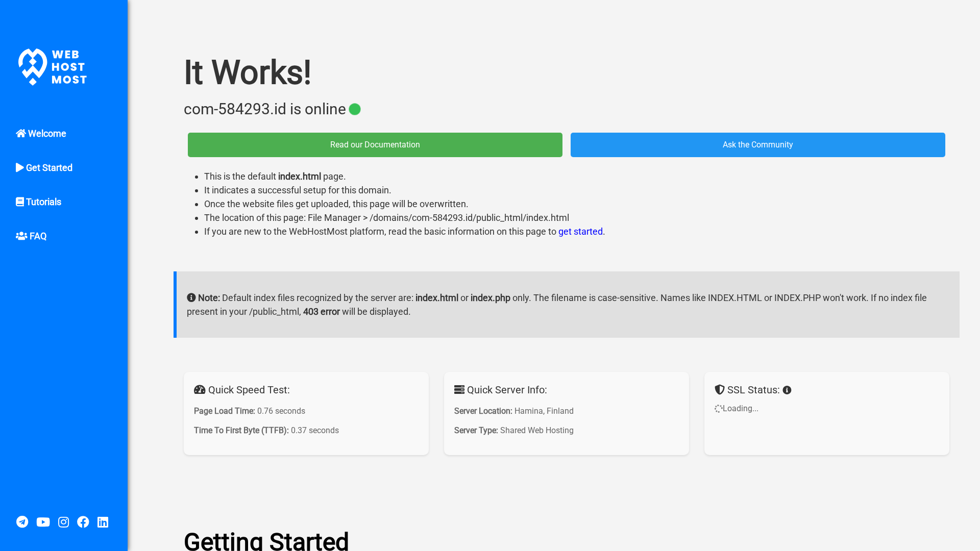Click 'It indicates a successful setup' bullet
The width and height of the screenshot is (980, 551).
click(298, 190)
